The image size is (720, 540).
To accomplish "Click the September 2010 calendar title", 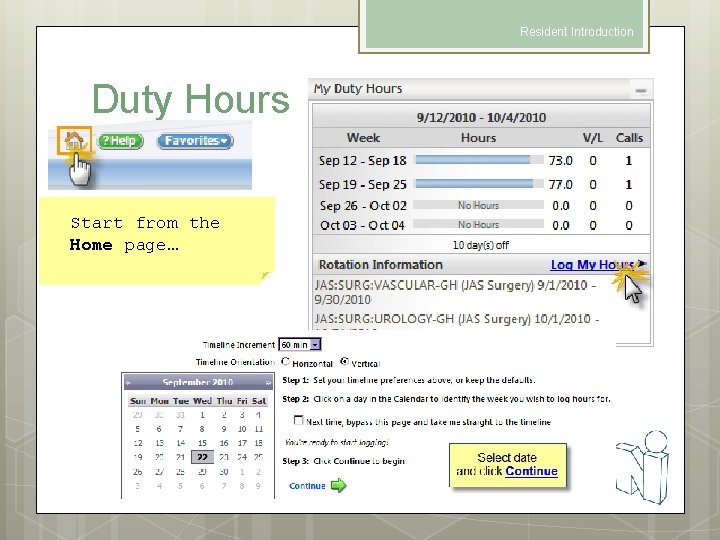I will click(198, 382).
